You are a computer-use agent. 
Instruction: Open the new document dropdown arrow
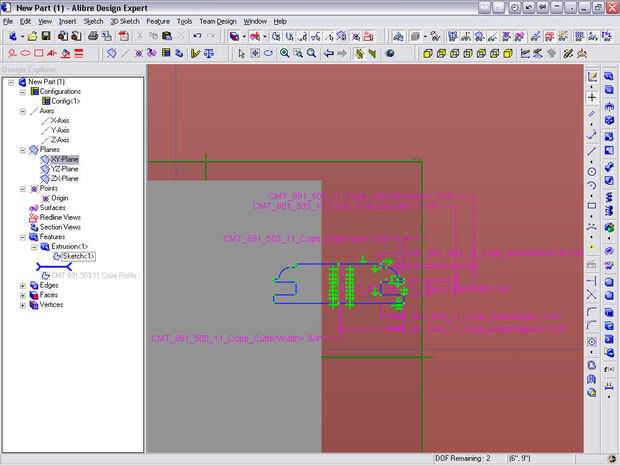pyautogui.click(x=23, y=36)
